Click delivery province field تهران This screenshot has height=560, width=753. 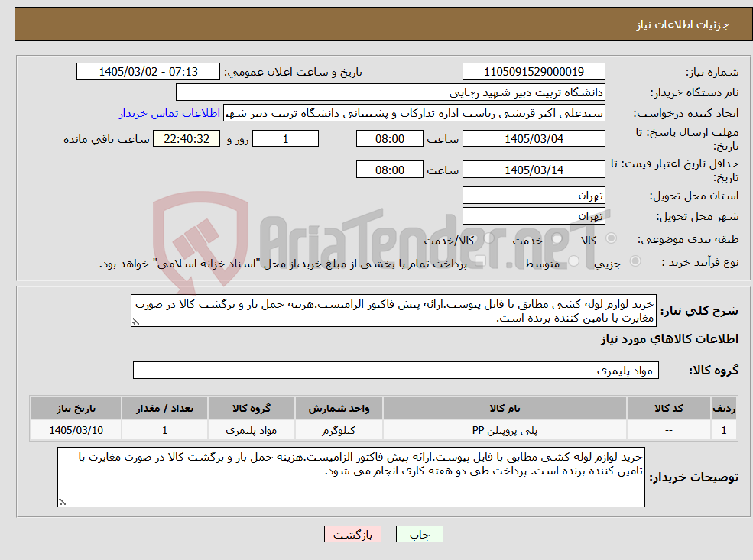[x=534, y=196]
